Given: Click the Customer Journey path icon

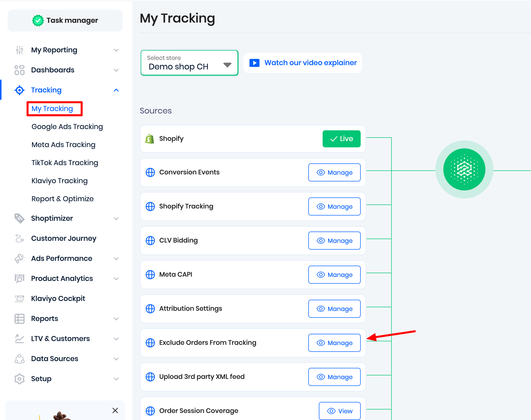Looking at the screenshot, I should coord(20,238).
